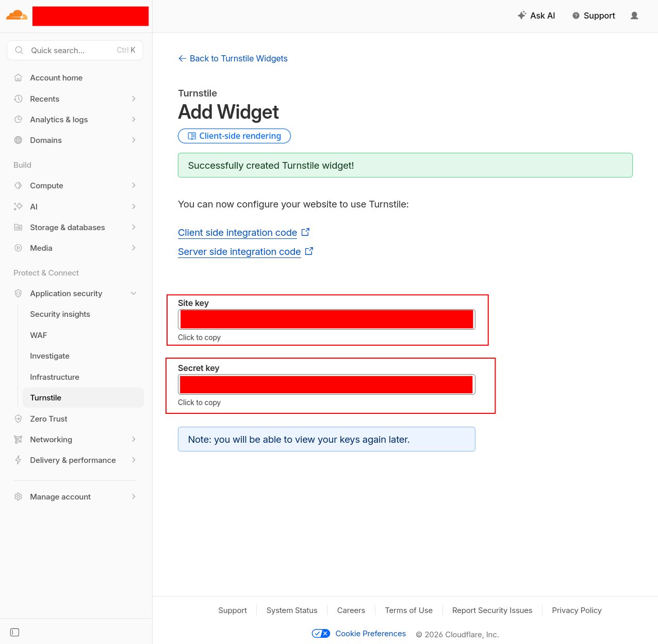Click the AI sparkles sidebar icon

point(18,206)
